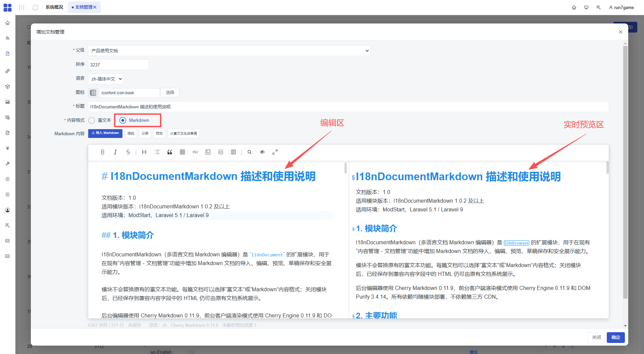The width and height of the screenshot is (644, 354).
Task: Click the magic wand icon beside run7game
Action: (598, 7)
